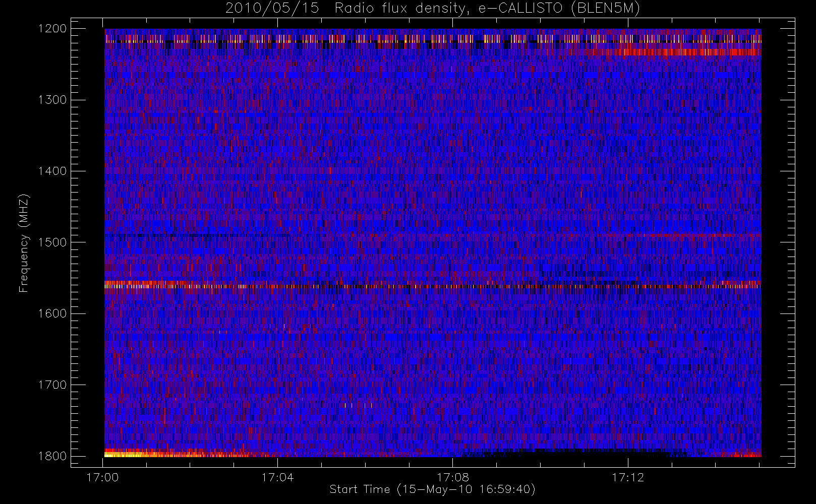
Task: Click the 1200 frequency tick label
Action: click(52, 29)
